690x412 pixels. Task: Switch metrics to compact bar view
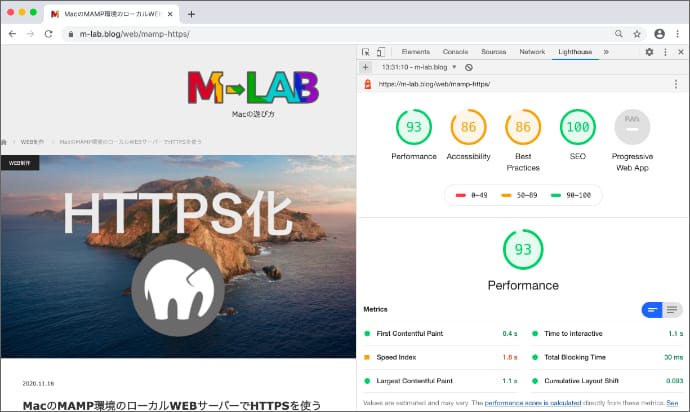point(651,310)
